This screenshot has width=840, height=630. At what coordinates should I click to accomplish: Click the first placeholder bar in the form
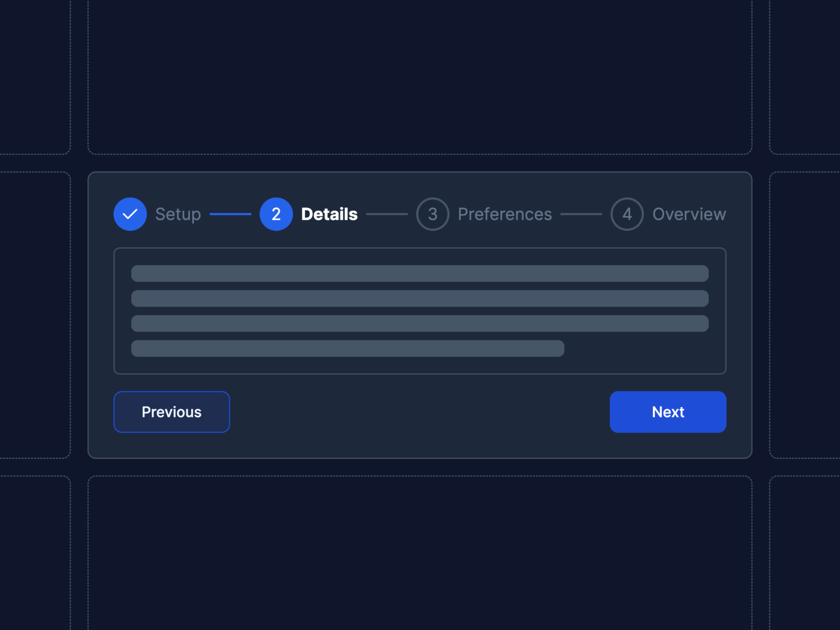click(x=419, y=274)
